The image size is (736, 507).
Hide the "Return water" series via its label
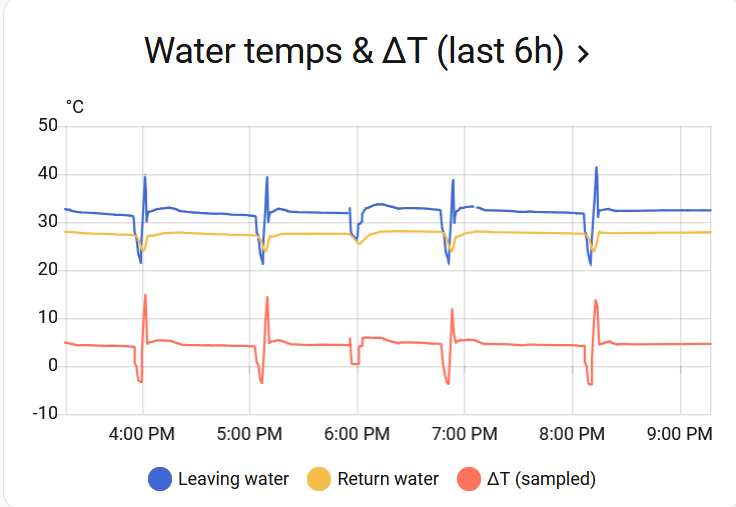pyautogui.click(x=388, y=479)
